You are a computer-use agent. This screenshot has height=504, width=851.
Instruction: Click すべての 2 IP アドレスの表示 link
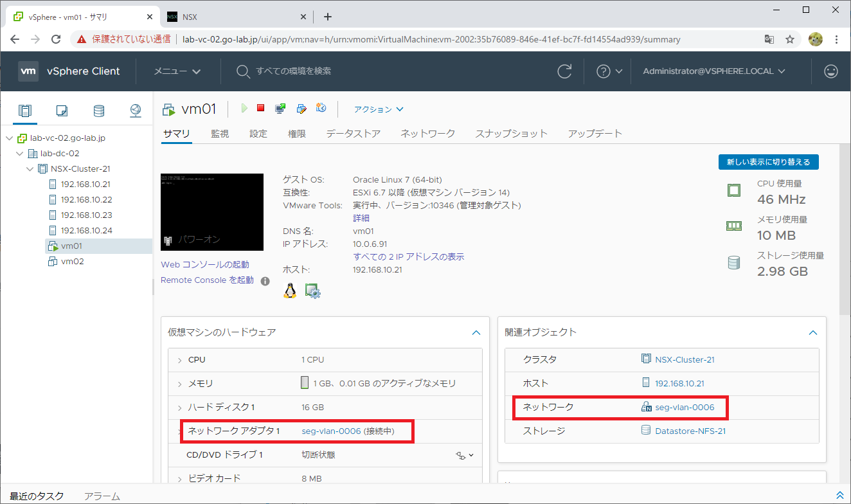[x=409, y=257]
